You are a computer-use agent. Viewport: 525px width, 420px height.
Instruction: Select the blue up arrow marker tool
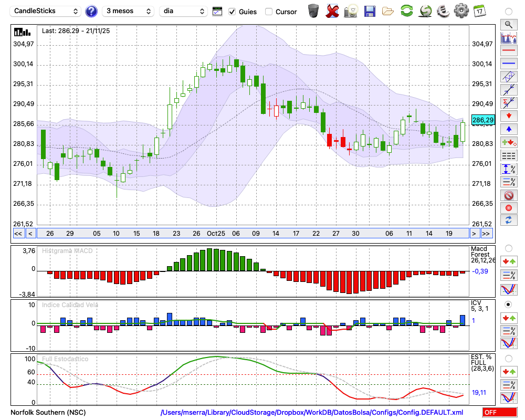pyautogui.click(x=508, y=129)
